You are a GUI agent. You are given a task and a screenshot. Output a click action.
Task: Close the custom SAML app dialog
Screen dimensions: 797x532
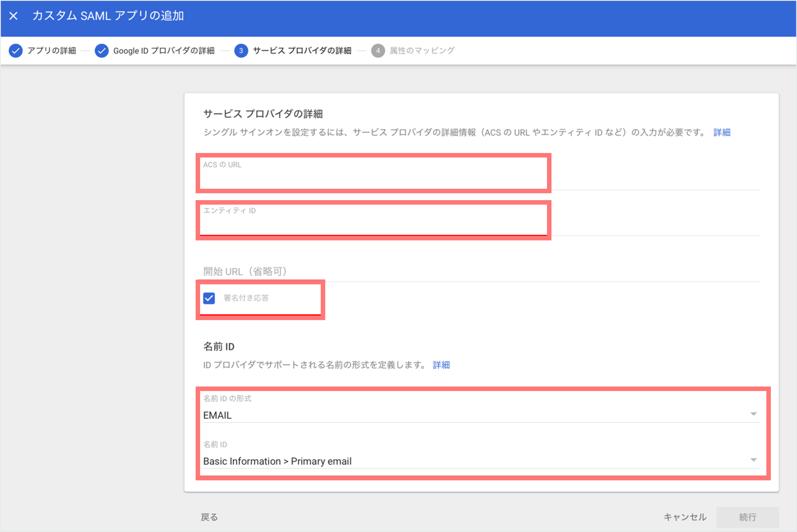[x=13, y=16]
